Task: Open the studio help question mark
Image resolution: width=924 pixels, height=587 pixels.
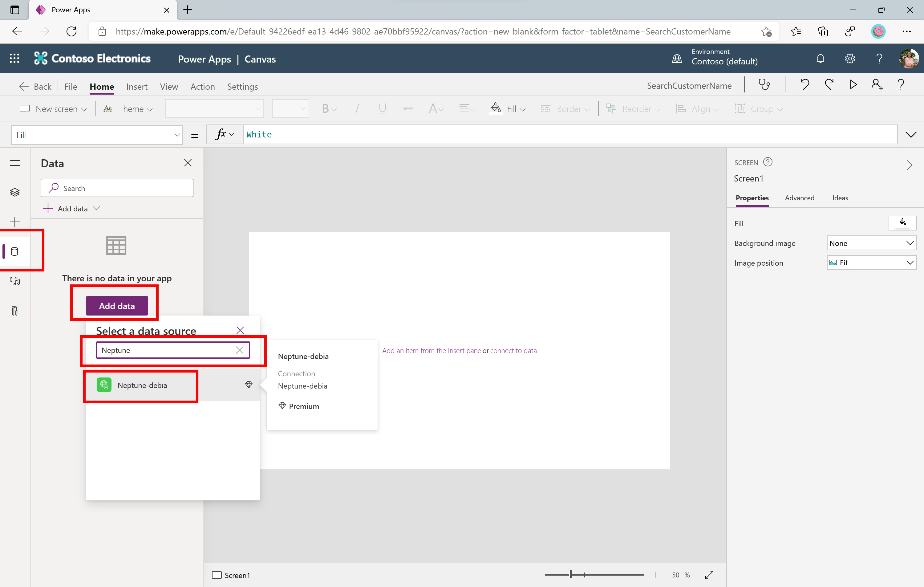Action: pyautogui.click(x=901, y=85)
